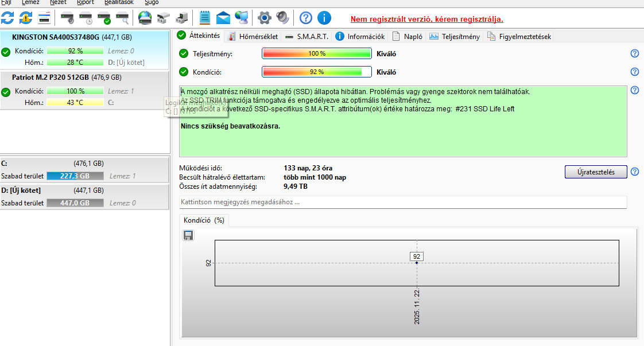Screen dimensions: 644x346
Task: Open the Beállítások menu
Action: pyautogui.click(x=119, y=2)
